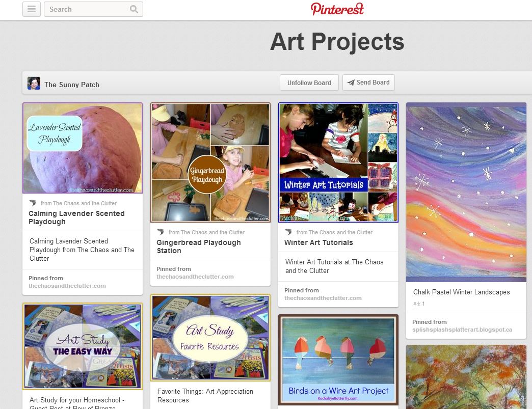Click the search magnifier icon
The image size is (532, 409).
134,9
